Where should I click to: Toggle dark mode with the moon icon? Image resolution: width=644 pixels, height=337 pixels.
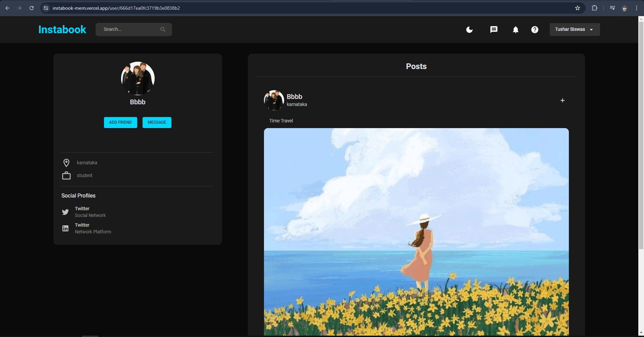[469, 30]
